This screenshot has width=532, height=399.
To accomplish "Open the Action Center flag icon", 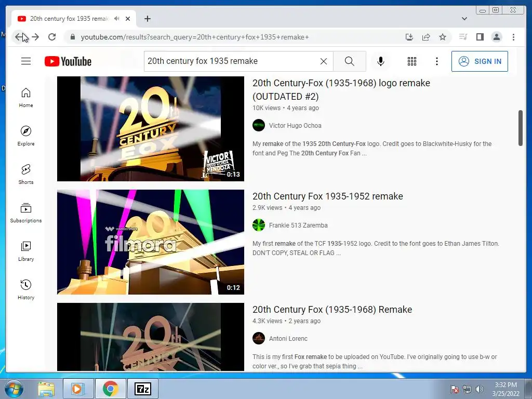I will [455, 389].
